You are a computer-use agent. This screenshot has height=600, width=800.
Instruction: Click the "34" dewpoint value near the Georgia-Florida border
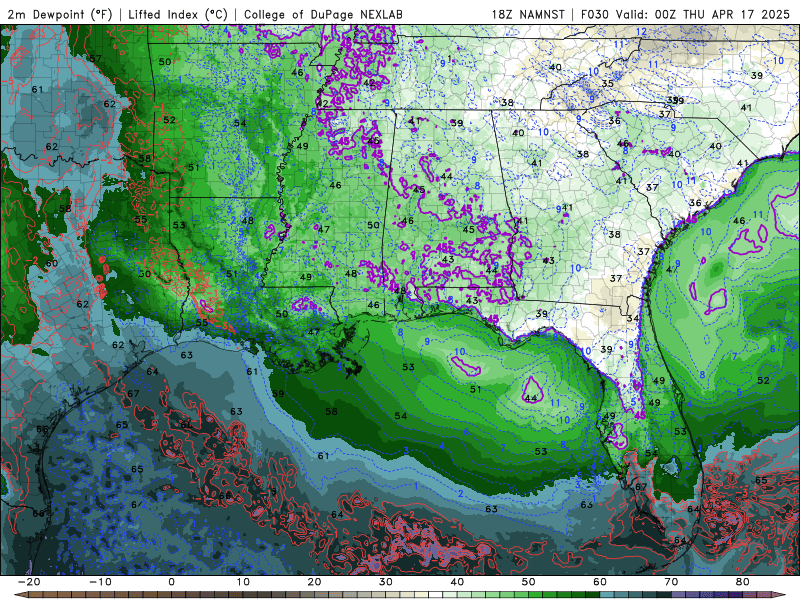pyautogui.click(x=633, y=318)
